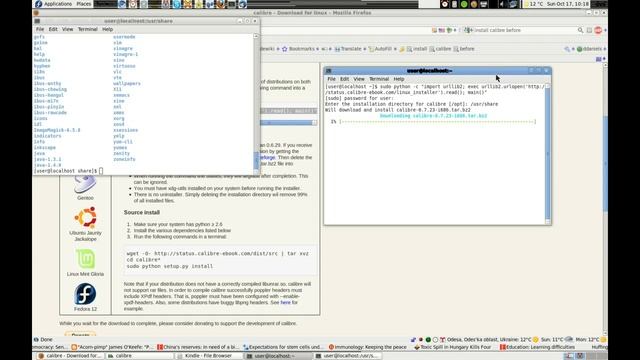Image resolution: width=640 pixels, height=360 pixels.
Task: Click the 'inkscape' entry in terminal listing
Action: pos(44,148)
